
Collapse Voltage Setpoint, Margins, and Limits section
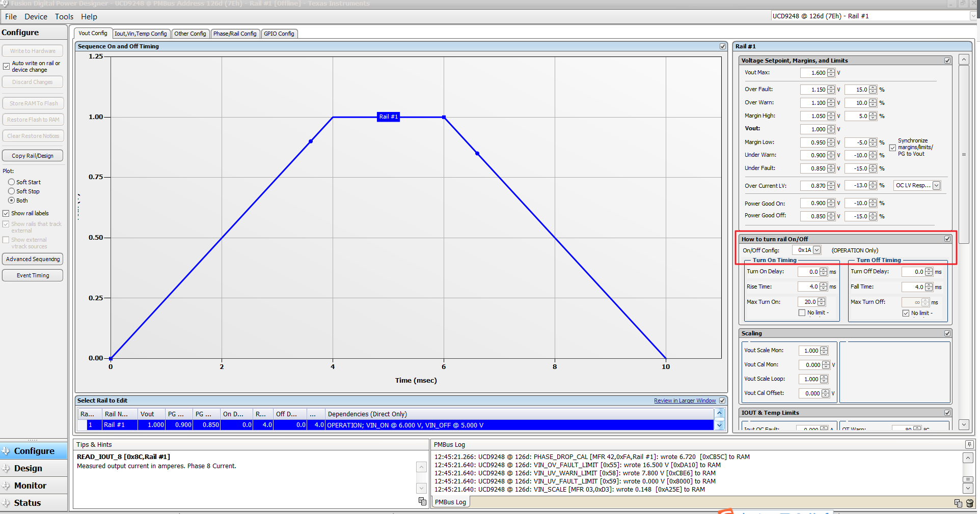click(x=947, y=61)
